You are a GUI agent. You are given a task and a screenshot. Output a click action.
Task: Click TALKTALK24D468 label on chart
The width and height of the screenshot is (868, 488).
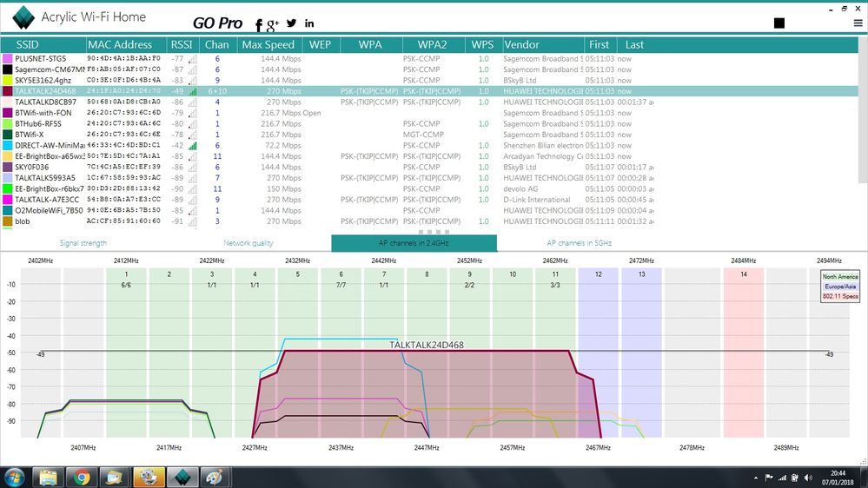pos(427,345)
